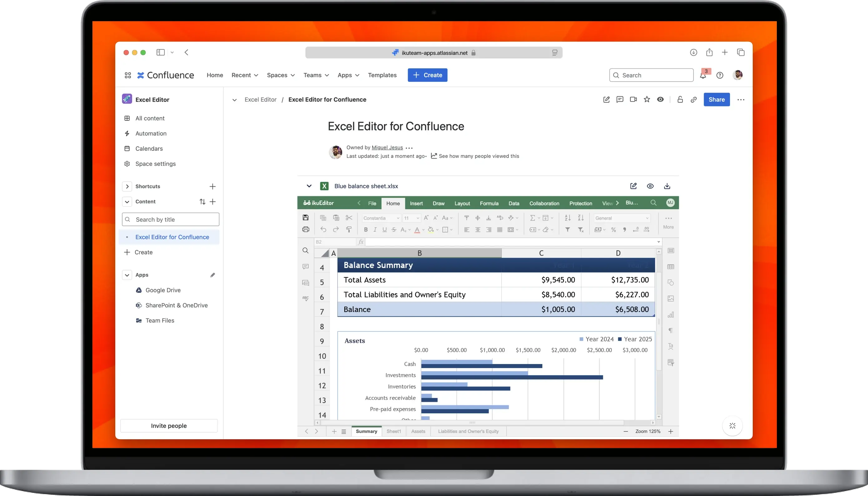Screen dimensions: 868x496
Task: Open the Spaces dropdown in the nav
Action: pyautogui.click(x=281, y=75)
